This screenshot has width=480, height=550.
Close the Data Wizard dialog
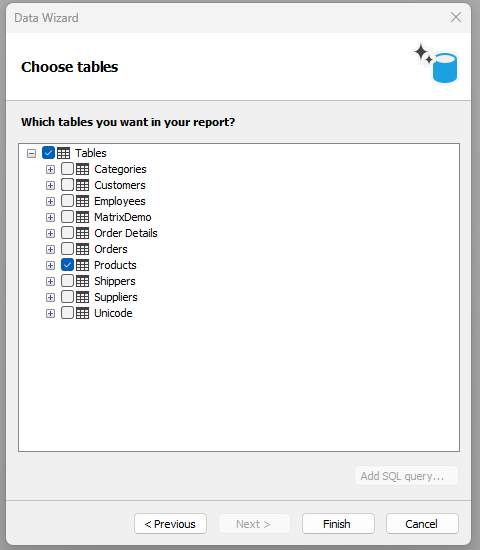point(456,17)
